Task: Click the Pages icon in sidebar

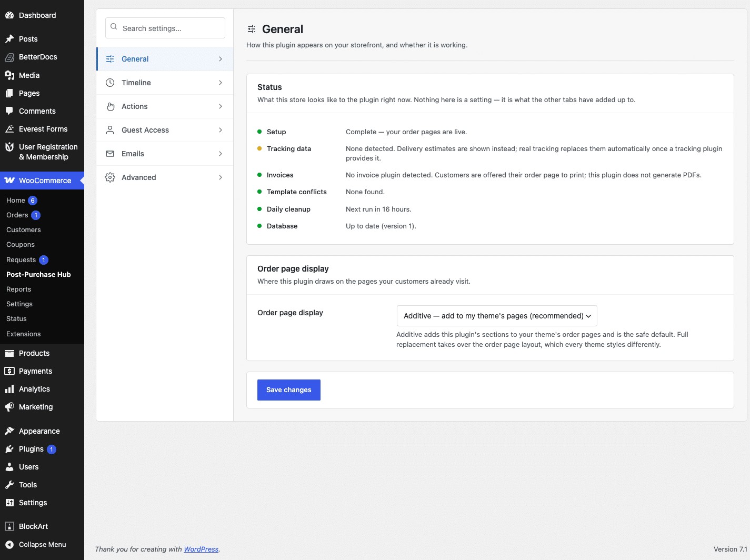Action: click(x=9, y=93)
